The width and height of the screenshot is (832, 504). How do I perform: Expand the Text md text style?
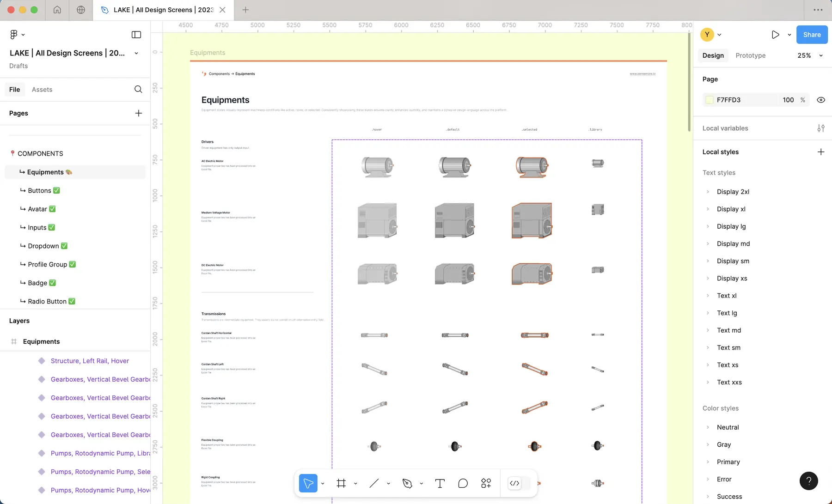[708, 330]
